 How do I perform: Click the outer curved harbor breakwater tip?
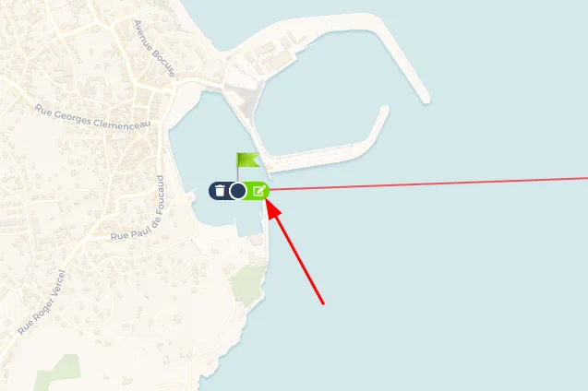tap(426, 100)
